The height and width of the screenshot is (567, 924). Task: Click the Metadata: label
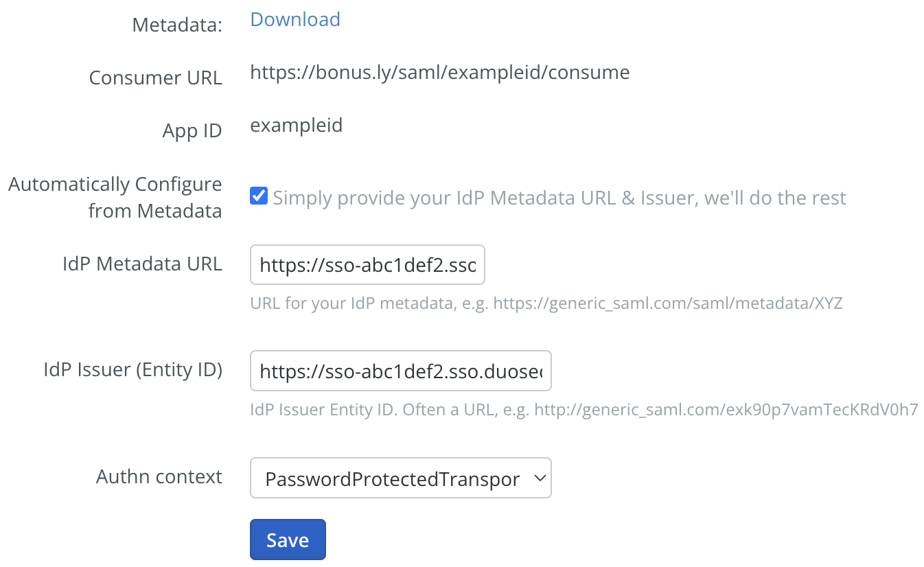pos(176,24)
